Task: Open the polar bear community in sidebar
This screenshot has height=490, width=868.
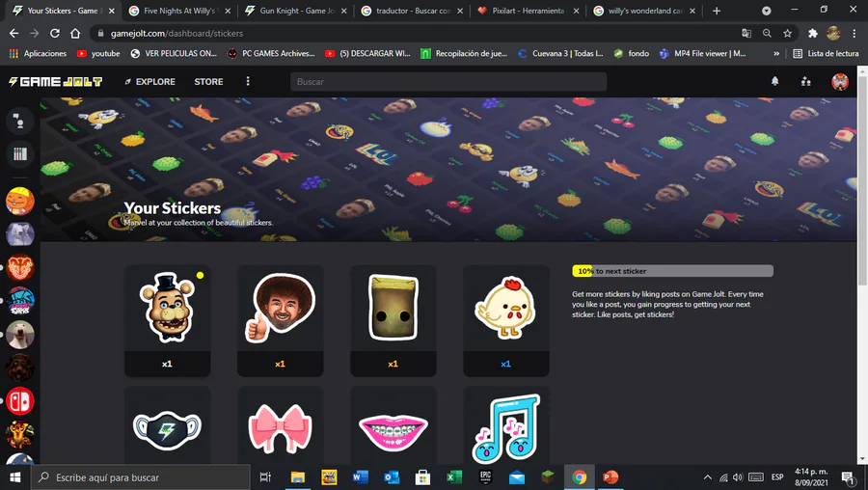Action: click(20, 233)
